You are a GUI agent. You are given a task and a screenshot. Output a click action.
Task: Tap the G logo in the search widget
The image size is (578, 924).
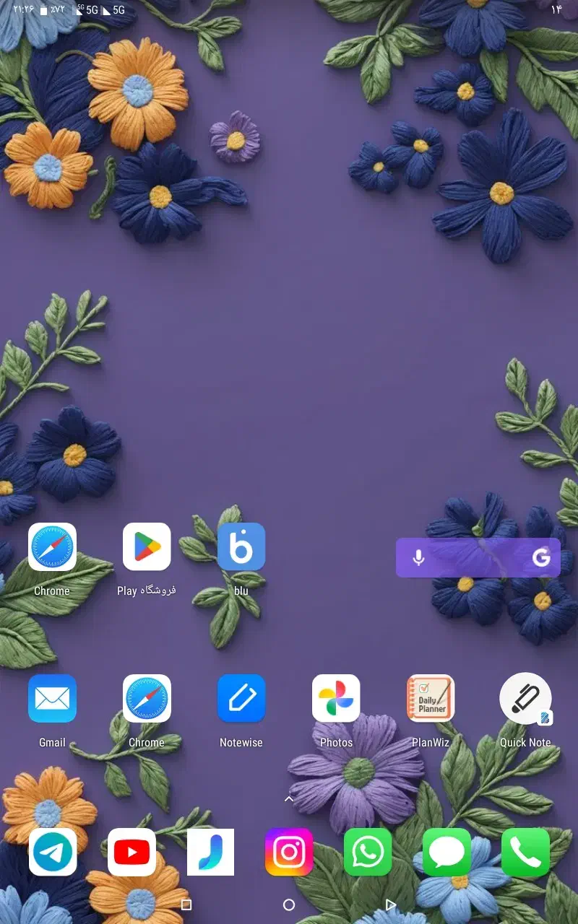(x=540, y=557)
